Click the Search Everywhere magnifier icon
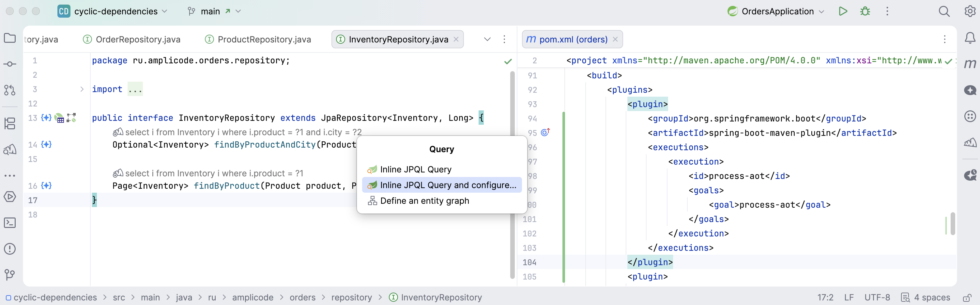 click(944, 11)
